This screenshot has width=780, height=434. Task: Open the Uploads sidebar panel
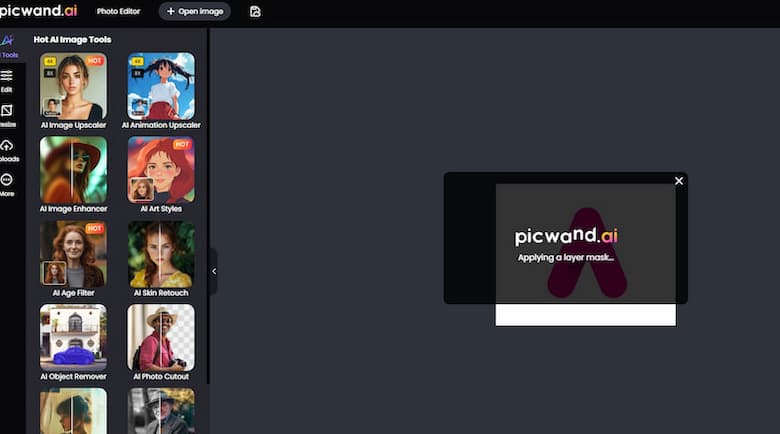coord(7,151)
